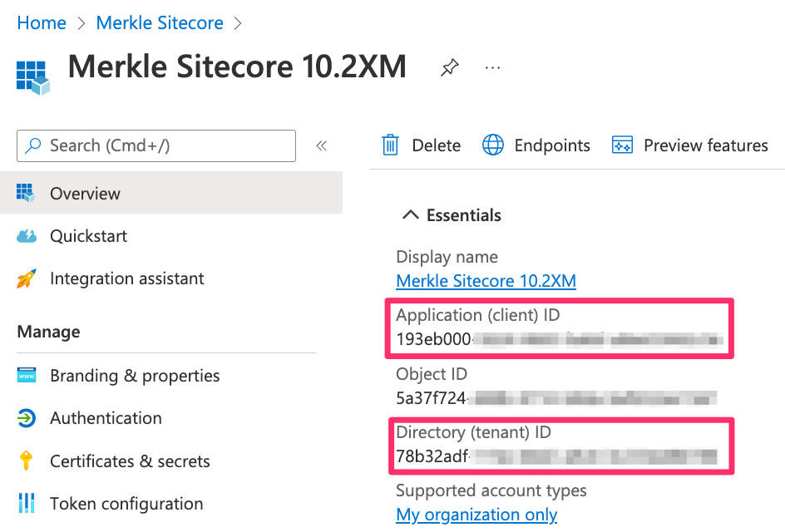Image resolution: width=785 pixels, height=532 pixels.
Task: Click the Merkle Sitecore 10.2XM page title
Action: 237,66
